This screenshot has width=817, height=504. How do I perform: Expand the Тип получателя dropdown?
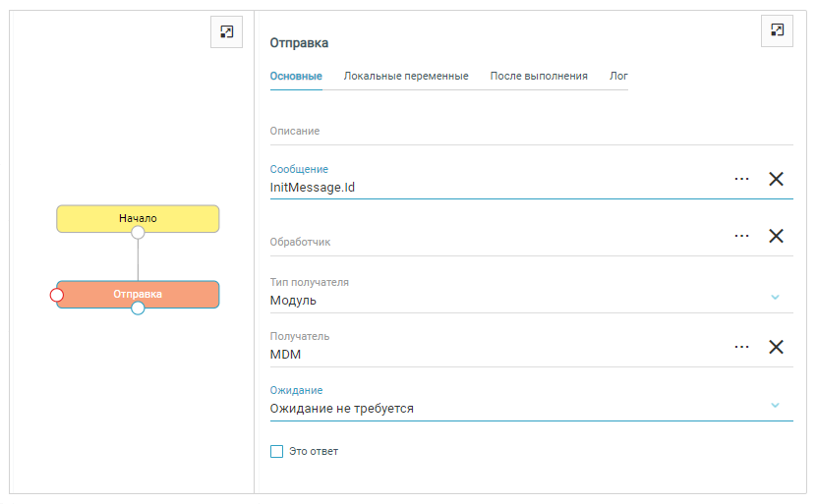tap(775, 297)
